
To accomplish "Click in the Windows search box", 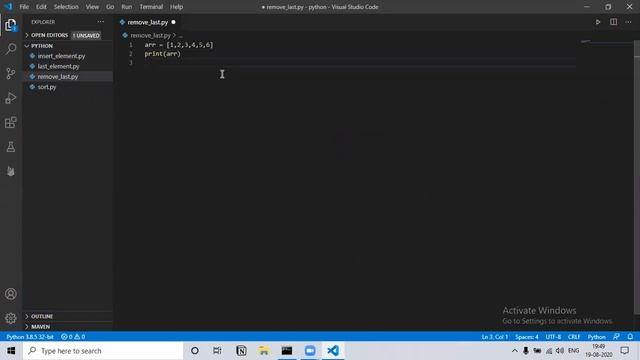I will pyautogui.click(x=103, y=351).
